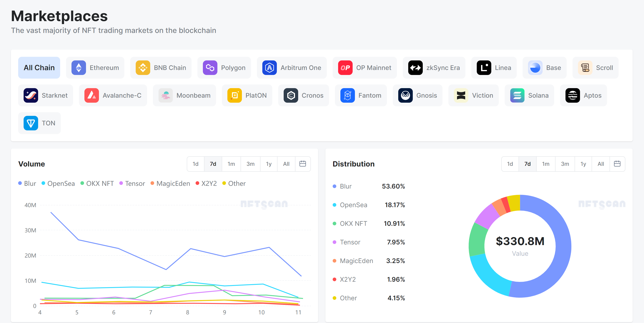The image size is (644, 323).
Task: Select the Fantom icon
Action: 347,96
